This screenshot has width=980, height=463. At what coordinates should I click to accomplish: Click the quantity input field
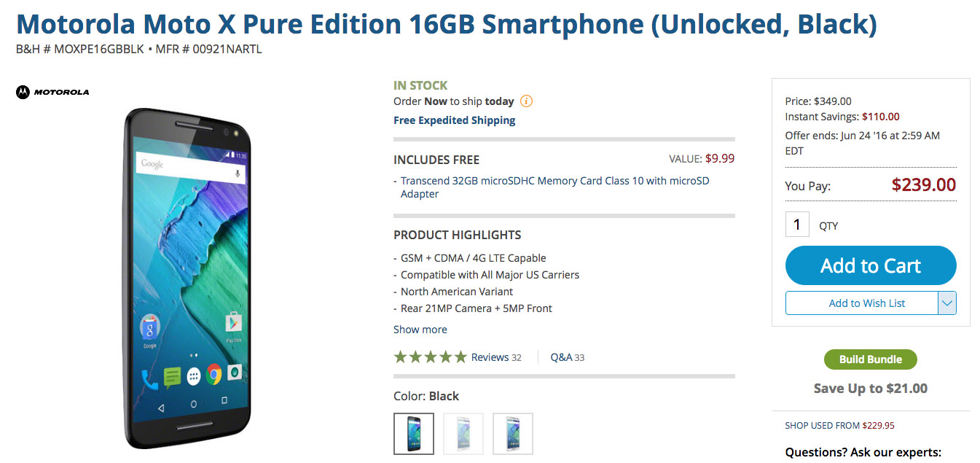pyautogui.click(x=797, y=225)
